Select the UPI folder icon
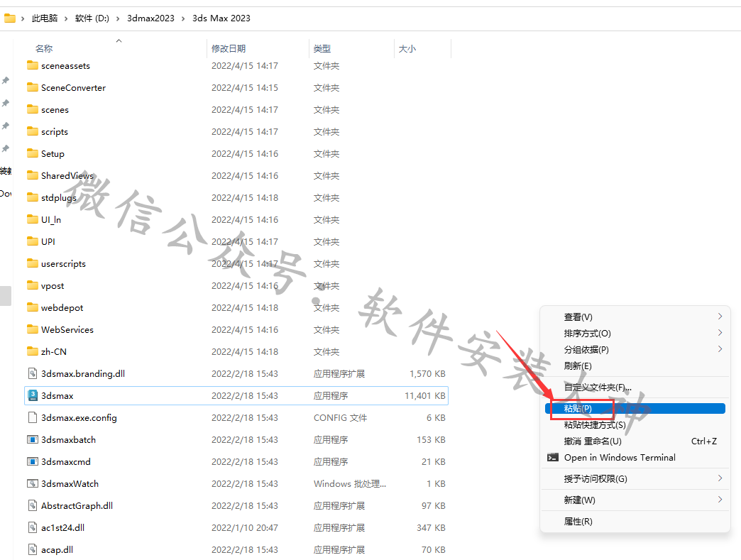This screenshot has width=741, height=560. pos(33,241)
